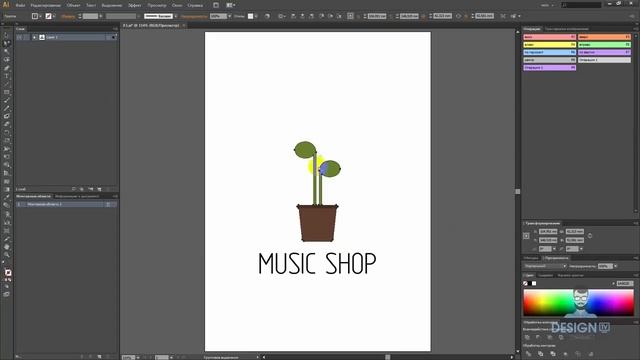Image resolution: width=640 pixels, height=360 pixels.
Task: Open blend mode dropdown in Transparency panel
Action: coord(545,266)
